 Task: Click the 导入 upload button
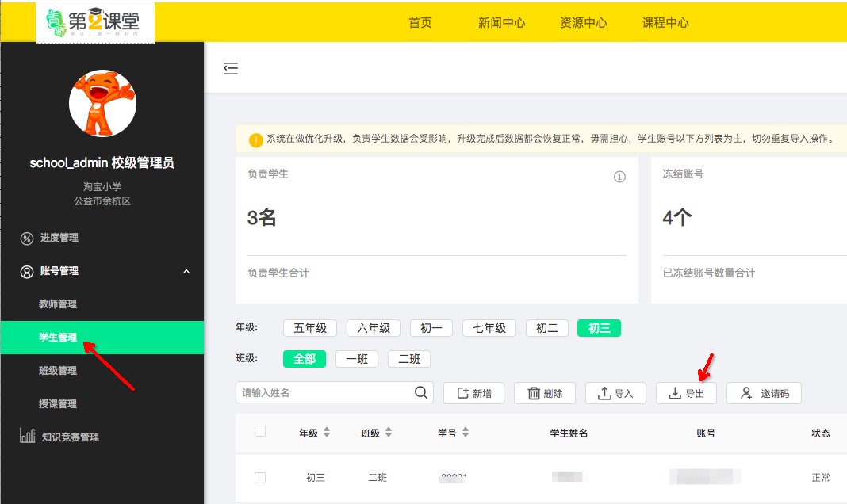coord(615,393)
